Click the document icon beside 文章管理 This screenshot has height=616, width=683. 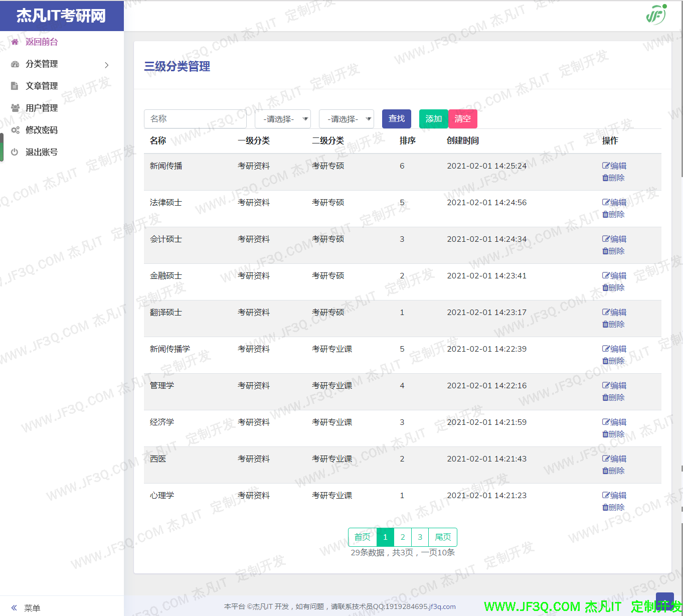[15, 86]
